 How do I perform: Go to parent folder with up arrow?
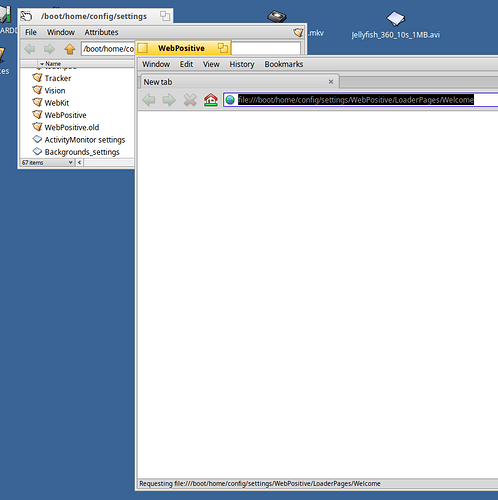(70, 49)
